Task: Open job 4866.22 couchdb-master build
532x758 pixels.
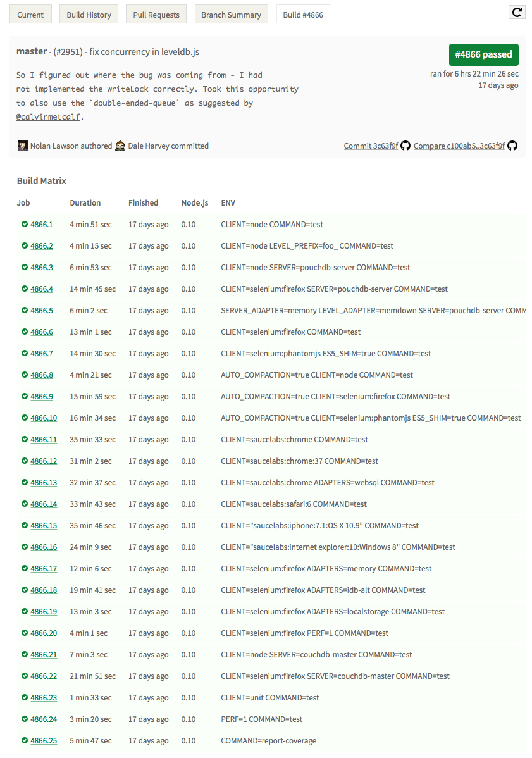Action: coord(44,676)
